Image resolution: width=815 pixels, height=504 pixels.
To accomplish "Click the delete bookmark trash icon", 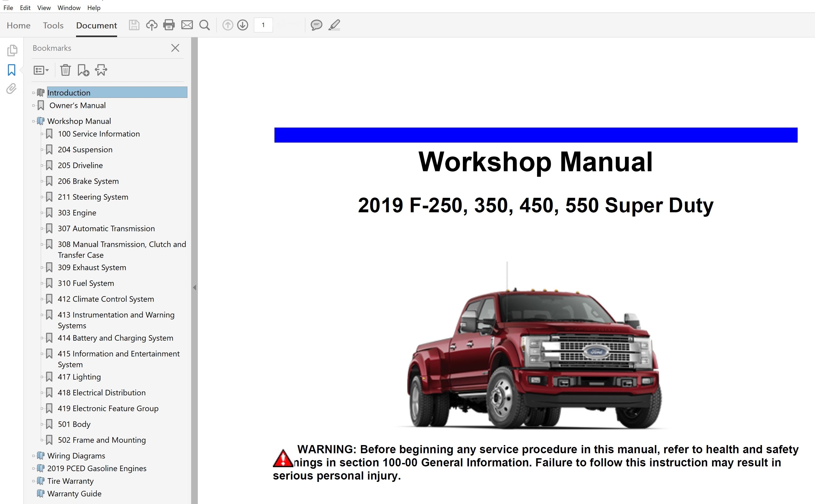I will click(x=65, y=70).
